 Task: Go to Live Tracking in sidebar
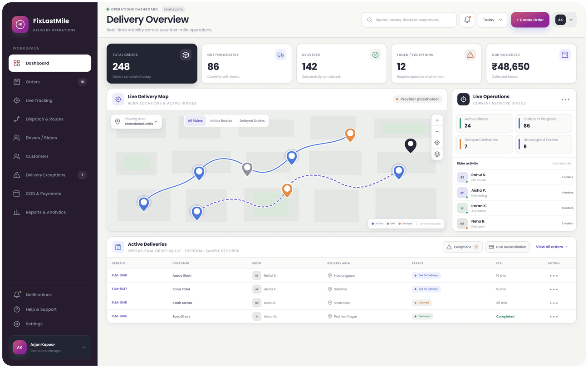[x=50, y=100]
